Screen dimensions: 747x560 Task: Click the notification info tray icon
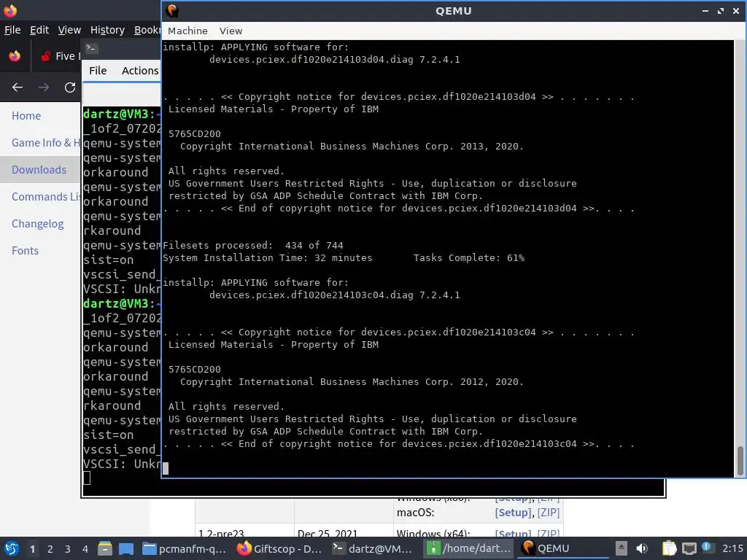pos(708,548)
